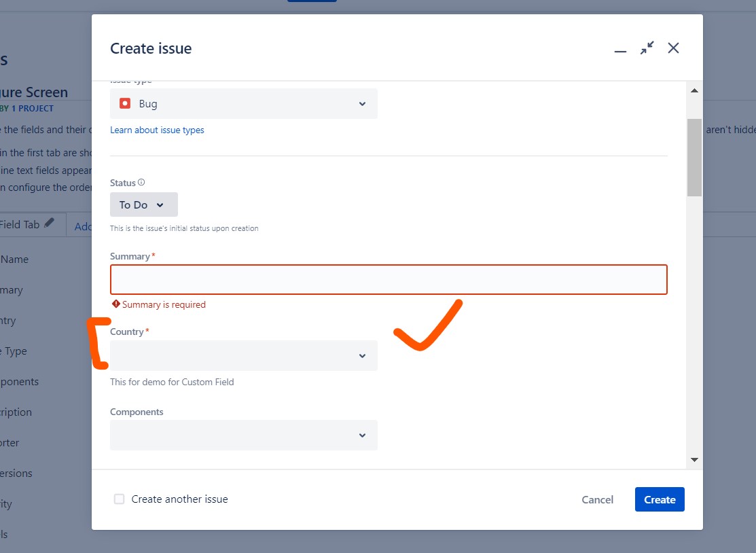
Task: Click the dialog's vertical scrollbar thumb
Action: pyautogui.click(x=694, y=158)
